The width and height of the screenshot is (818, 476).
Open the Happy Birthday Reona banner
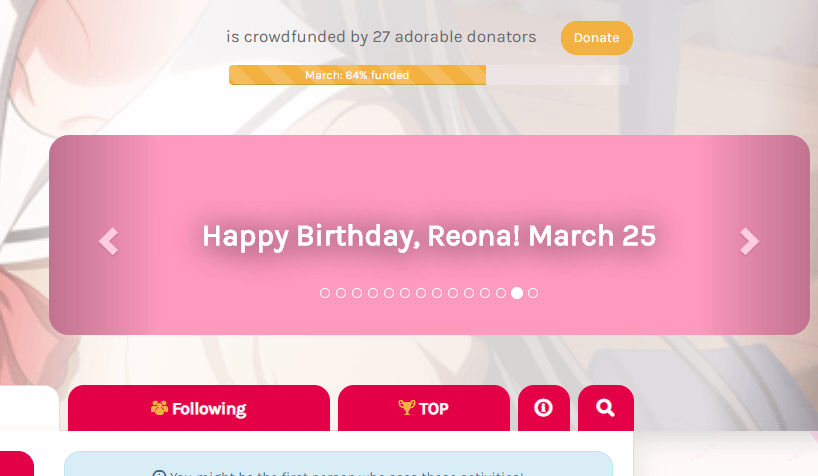(x=428, y=236)
